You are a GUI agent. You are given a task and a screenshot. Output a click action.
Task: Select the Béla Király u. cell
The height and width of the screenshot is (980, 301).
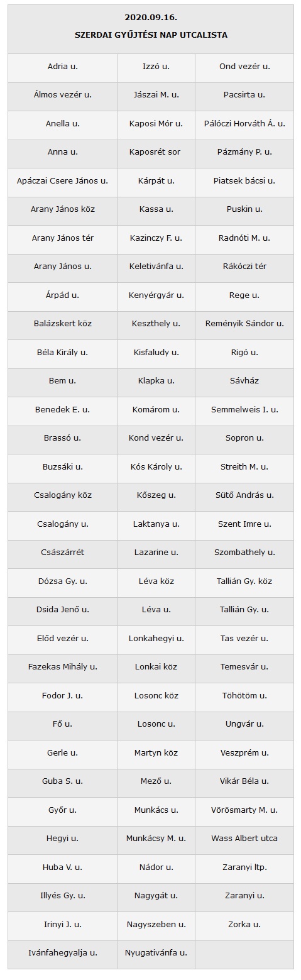tap(63, 352)
